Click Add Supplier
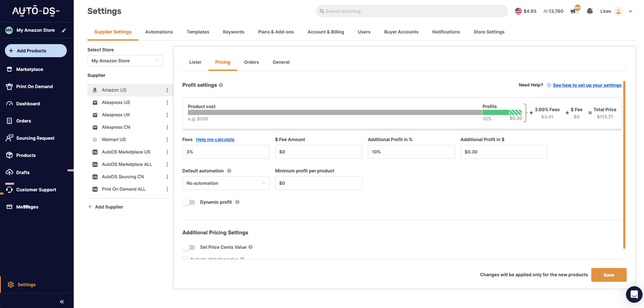The width and height of the screenshot is (644, 308). [x=105, y=207]
